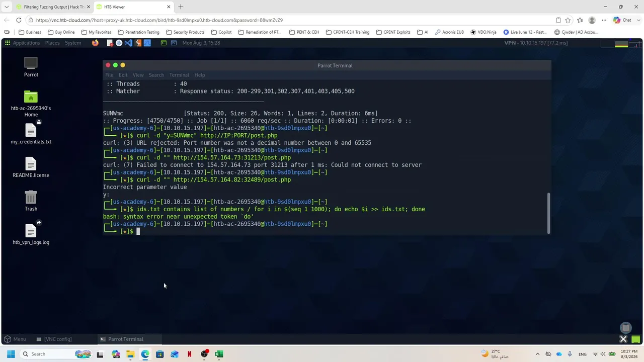The height and width of the screenshot is (362, 644).
Task: Open the Places menu in Parrot panel
Action: pyautogui.click(x=52, y=43)
